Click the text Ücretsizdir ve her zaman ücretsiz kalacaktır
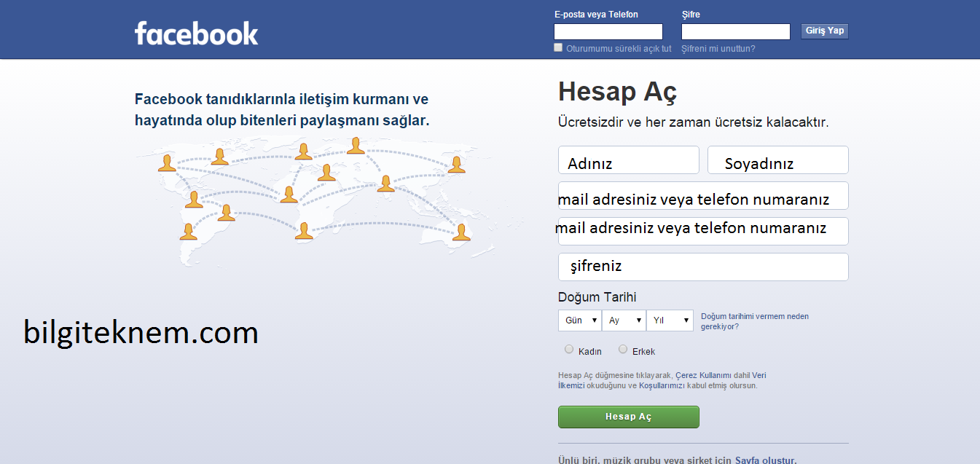The width and height of the screenshot is (980, 464). pyautogui.click(x=693, y=122)
